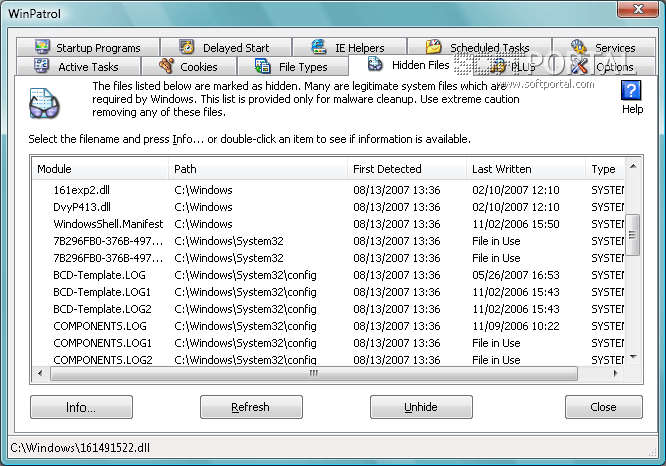This screenshot has height=466, width=666.
Task: Open the Cookies tab
Action: point(189,67)
